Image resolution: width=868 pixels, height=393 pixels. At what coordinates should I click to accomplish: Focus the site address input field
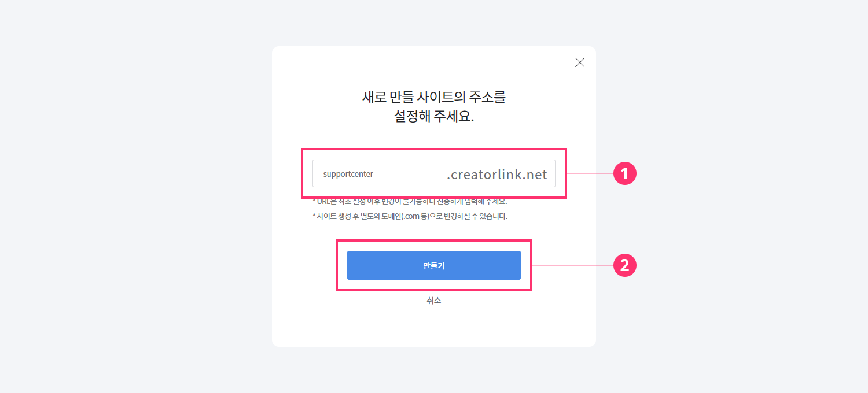(405, 173)
